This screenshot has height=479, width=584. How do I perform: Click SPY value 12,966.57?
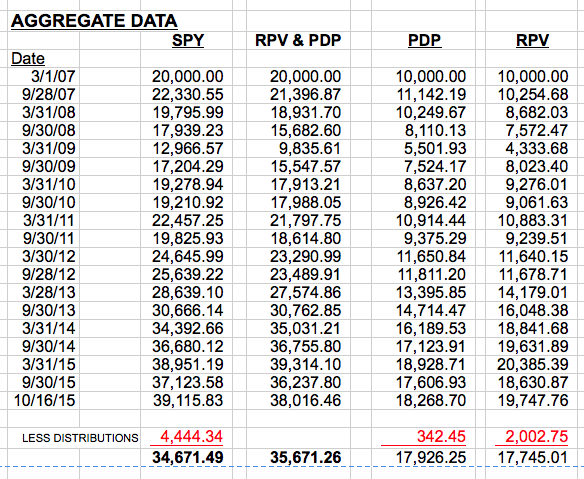(x=188, y=148)
